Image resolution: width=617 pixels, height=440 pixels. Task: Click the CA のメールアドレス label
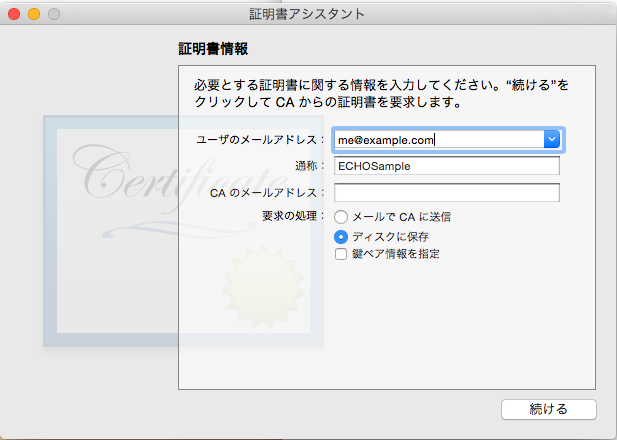tap(267, 193)
